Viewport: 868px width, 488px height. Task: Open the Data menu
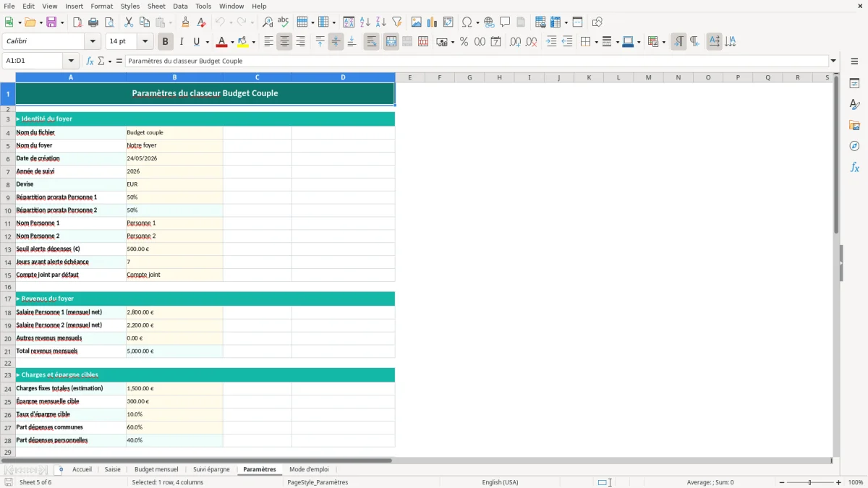tap(180, 6)
